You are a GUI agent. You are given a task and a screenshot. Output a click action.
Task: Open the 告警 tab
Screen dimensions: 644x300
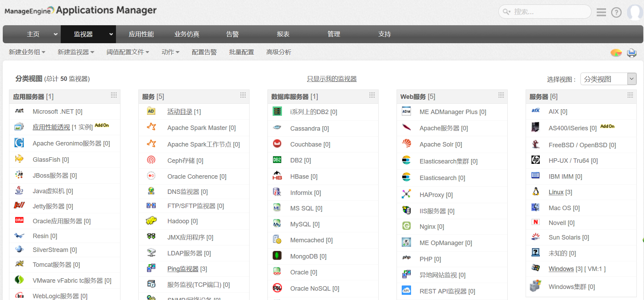click(x=232, y=34)
